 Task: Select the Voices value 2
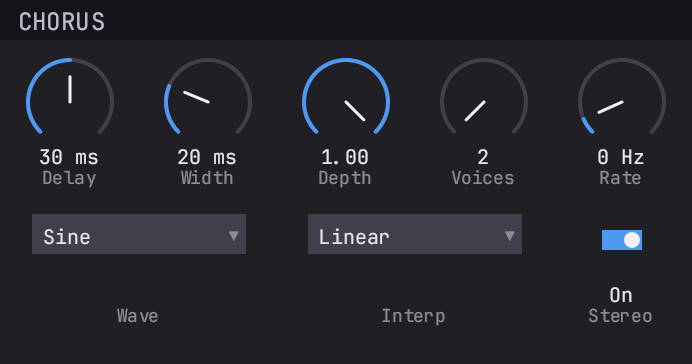[x=483, y=157]
